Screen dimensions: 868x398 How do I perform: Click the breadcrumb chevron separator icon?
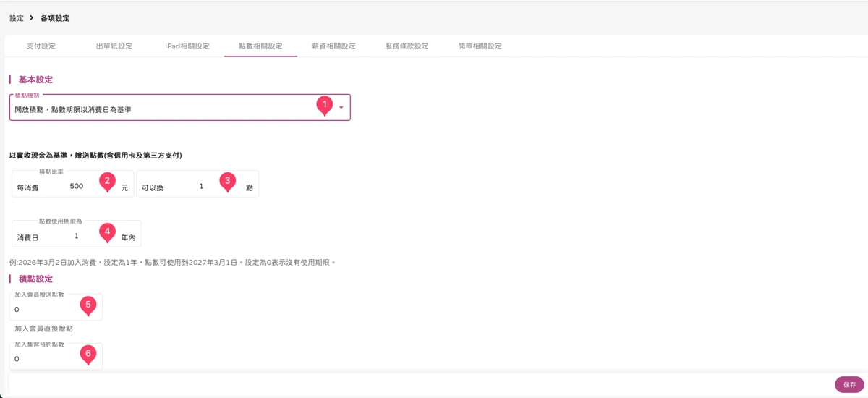coord(32,18)
